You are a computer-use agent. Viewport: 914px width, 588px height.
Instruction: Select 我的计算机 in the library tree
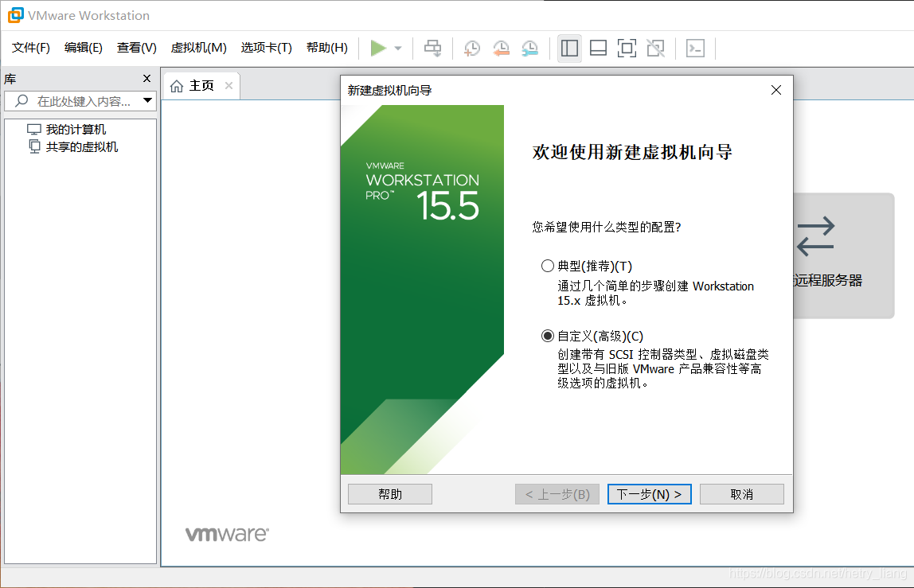point(76,130)
